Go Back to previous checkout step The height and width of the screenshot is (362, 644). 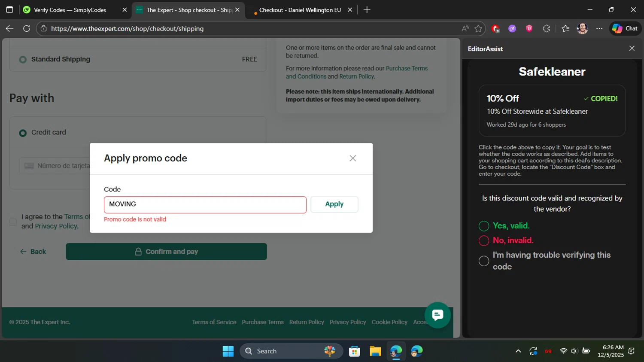coord(33,252)
